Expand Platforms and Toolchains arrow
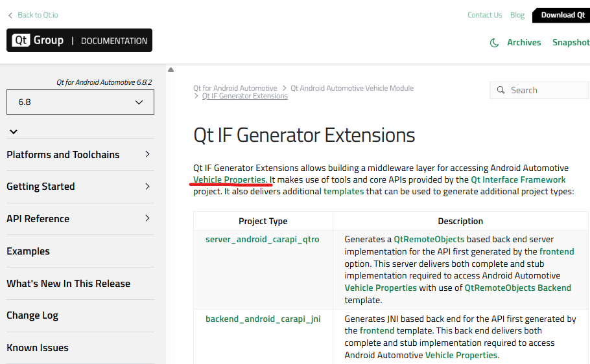This screenshot has width=590, height=364. point(148,154)
